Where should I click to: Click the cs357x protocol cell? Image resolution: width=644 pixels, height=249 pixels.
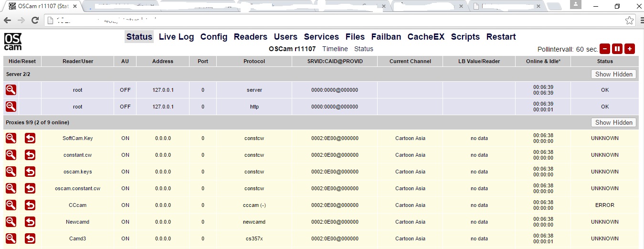(254, 238)
